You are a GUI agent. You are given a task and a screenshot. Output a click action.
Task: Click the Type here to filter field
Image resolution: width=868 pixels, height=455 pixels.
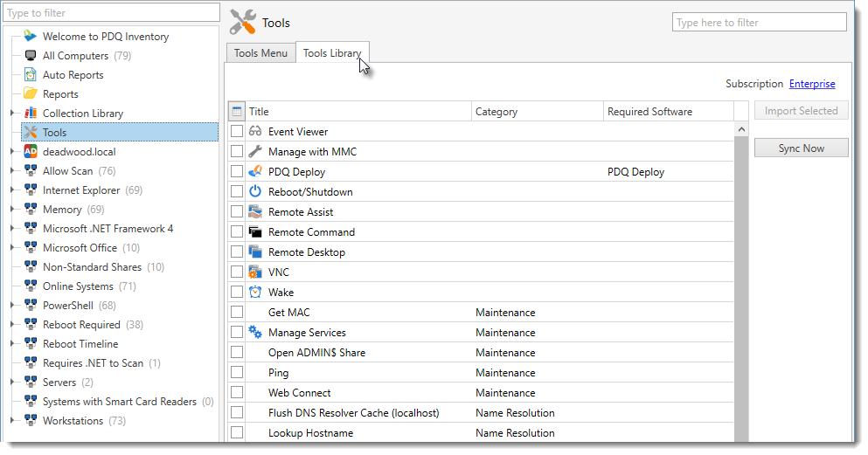click(x=759, y=22)
